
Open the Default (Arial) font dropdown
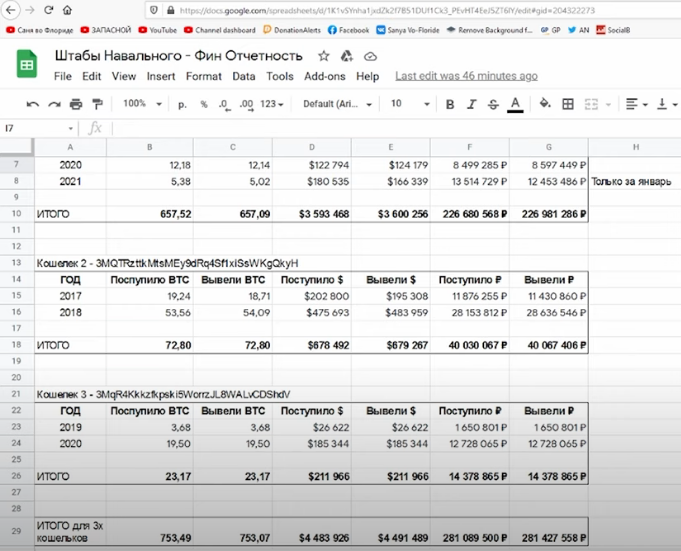[x=337, y=104]
